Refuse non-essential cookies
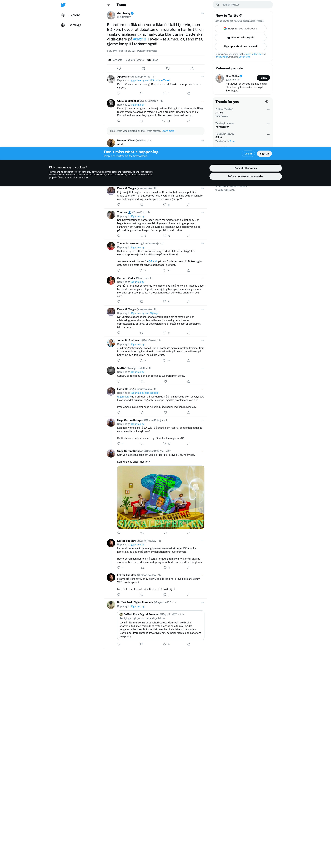This screenshot has width=331, height=868. [246, 177]
